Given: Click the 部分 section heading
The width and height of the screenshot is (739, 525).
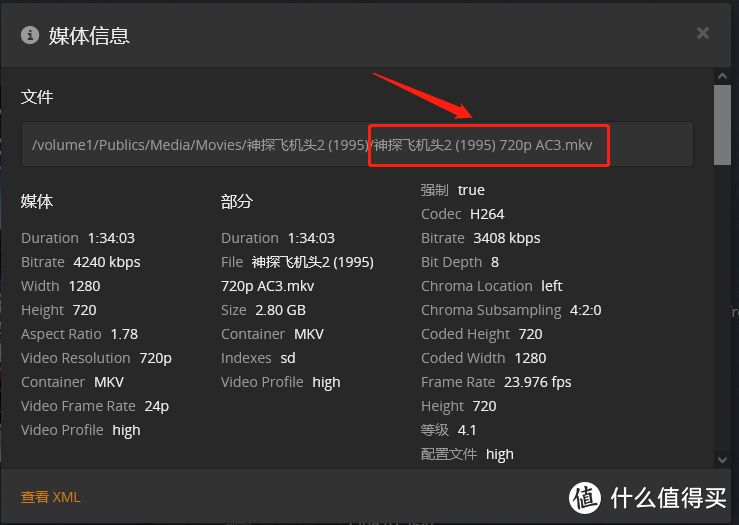Looking at the screenshot, I should 237,201.
